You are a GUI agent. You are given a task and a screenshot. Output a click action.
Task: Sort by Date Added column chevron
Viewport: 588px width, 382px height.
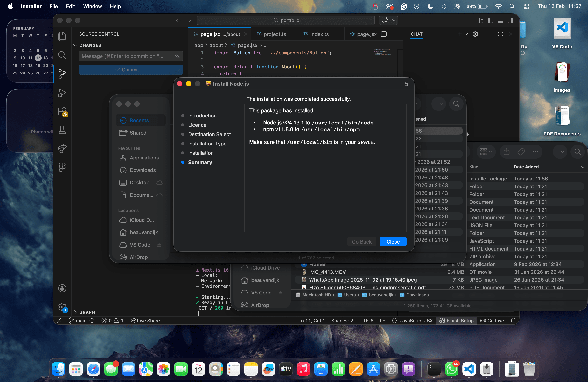coord(583,167)
